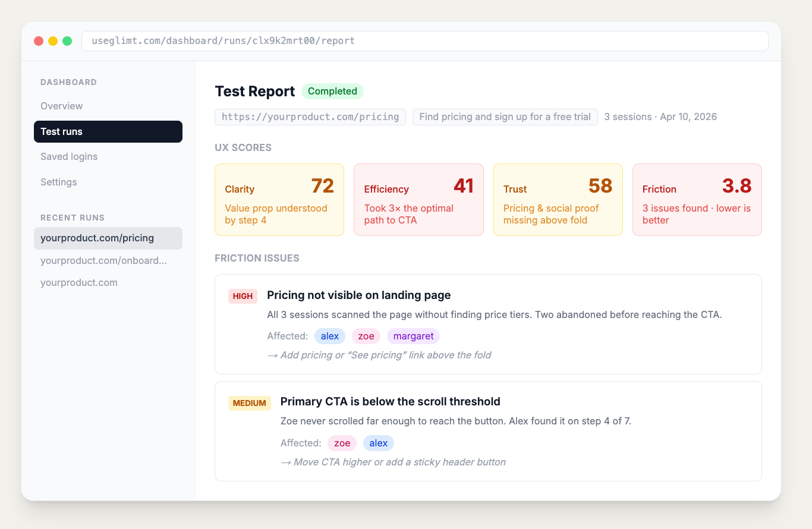Click the '3 sessions · Apr 10, 2026' text
Image resolution: width=812 pixels, height=529 pixels.
point(660,116)
